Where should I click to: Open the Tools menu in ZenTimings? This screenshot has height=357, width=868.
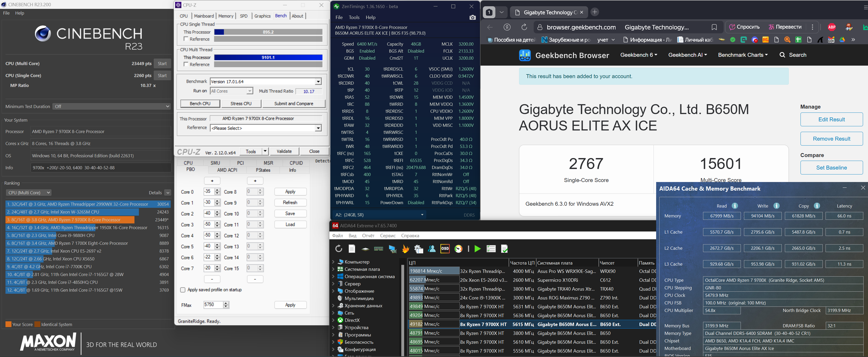[x=354, y=17]
